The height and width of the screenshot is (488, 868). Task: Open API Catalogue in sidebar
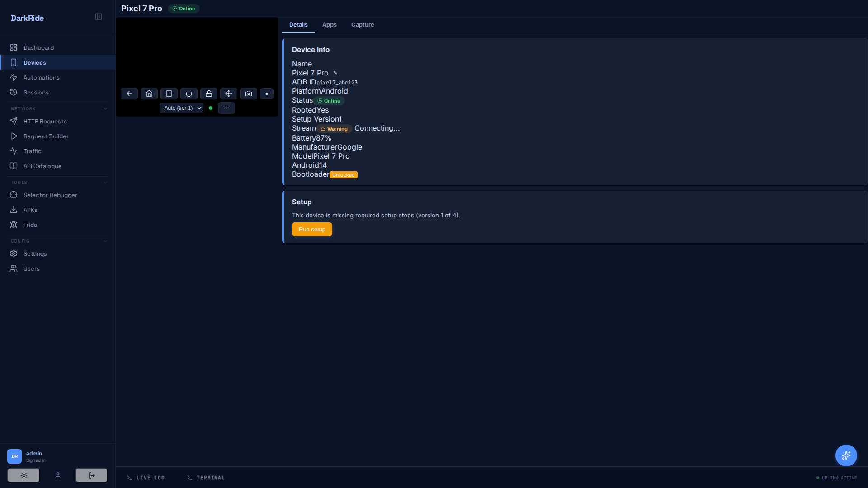pyautogui.click(x=58, y=166)
